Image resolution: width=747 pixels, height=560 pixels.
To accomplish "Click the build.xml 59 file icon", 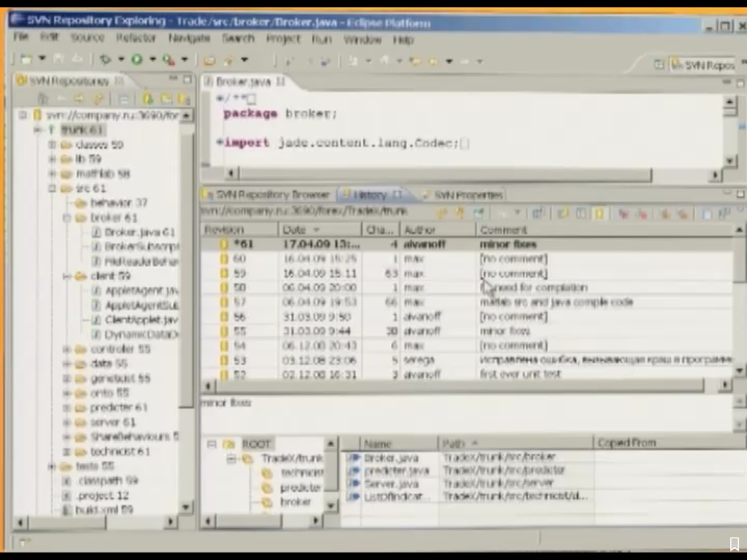I will [x=67, y=510].
